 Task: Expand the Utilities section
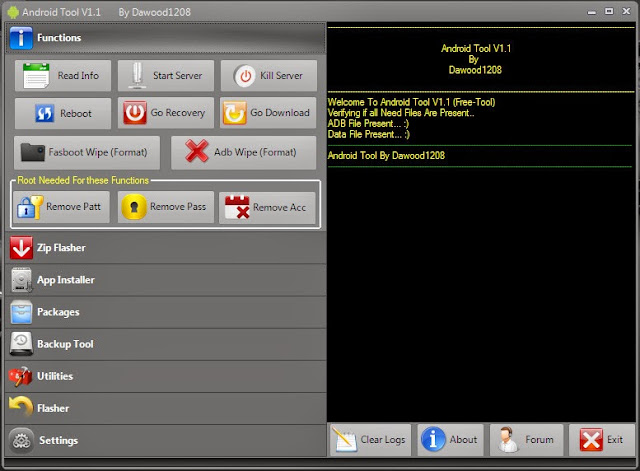(x=166, y=376)
